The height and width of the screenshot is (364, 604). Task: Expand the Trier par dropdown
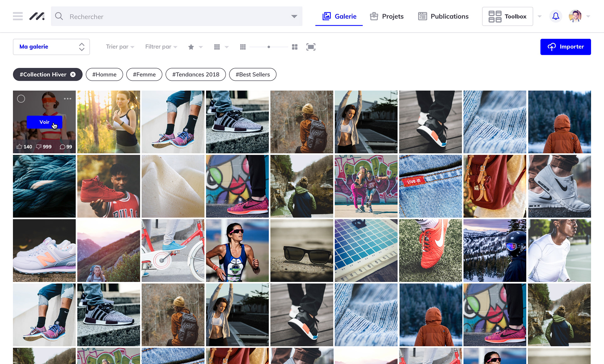coord(120,47)
